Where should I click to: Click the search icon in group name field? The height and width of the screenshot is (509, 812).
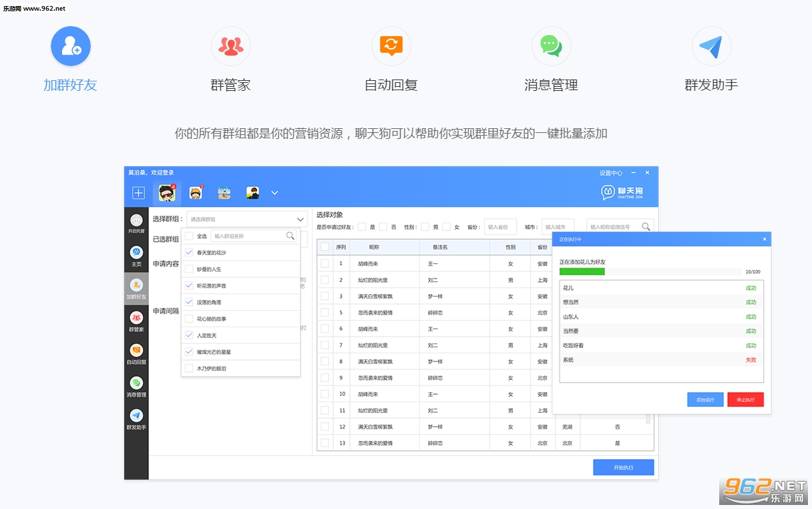coord(290,236)
